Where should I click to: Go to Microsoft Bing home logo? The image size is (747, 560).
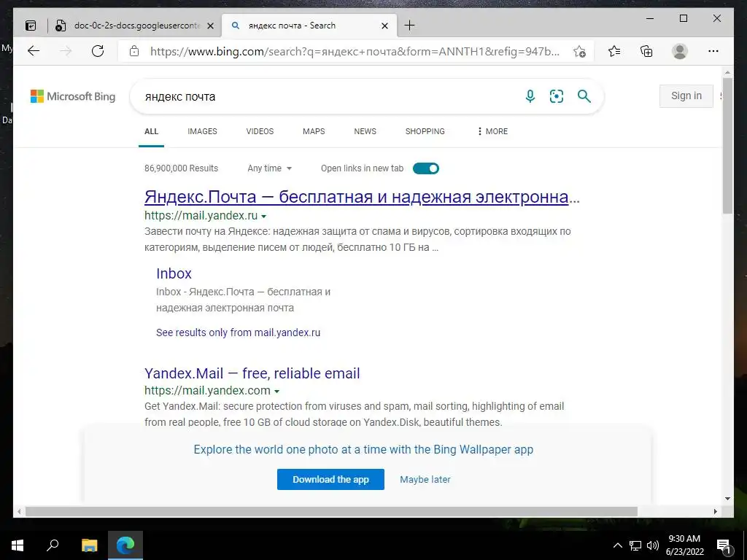tap(73, 96)
